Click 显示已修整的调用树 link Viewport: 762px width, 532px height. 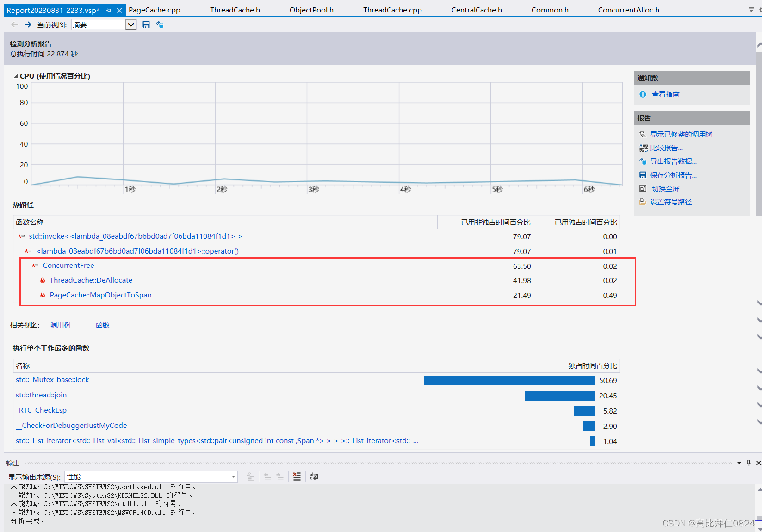681,135
